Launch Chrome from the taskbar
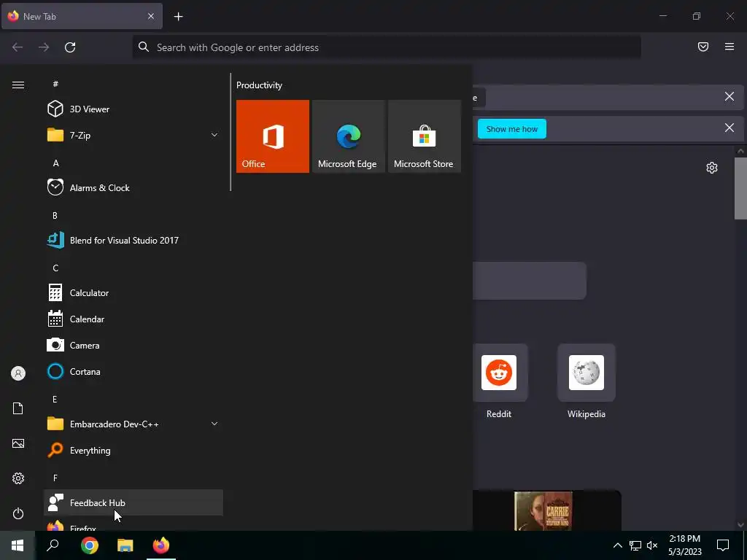The image size is (747, 560). tap(90, 545)
